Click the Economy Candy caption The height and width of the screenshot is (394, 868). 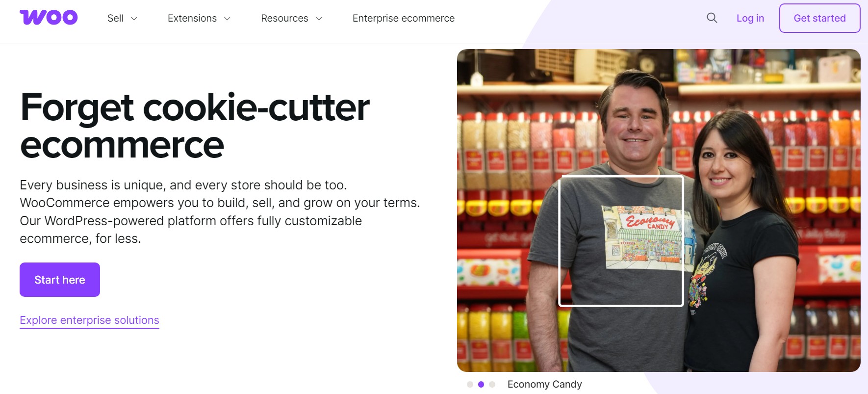pos(545,384)
